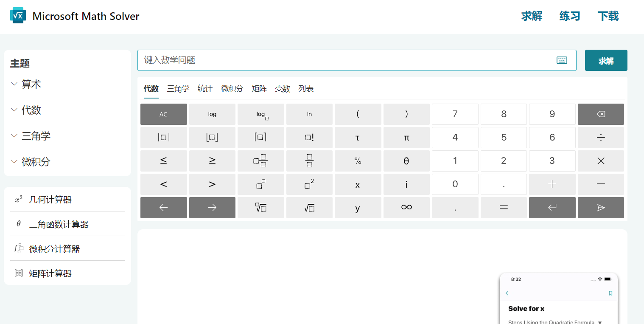This screenshot has height=324, width=644.
Task: Insert factorial template key
Action: click(309, 138)
